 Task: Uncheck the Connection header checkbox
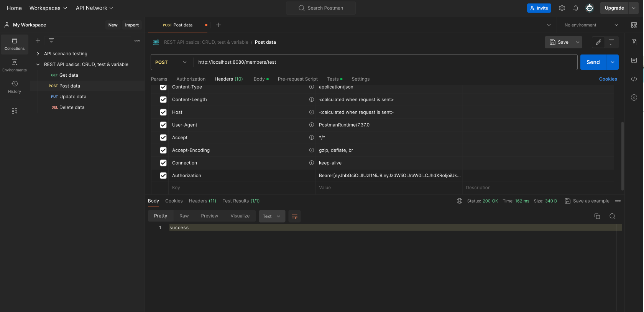coord(163,163)
